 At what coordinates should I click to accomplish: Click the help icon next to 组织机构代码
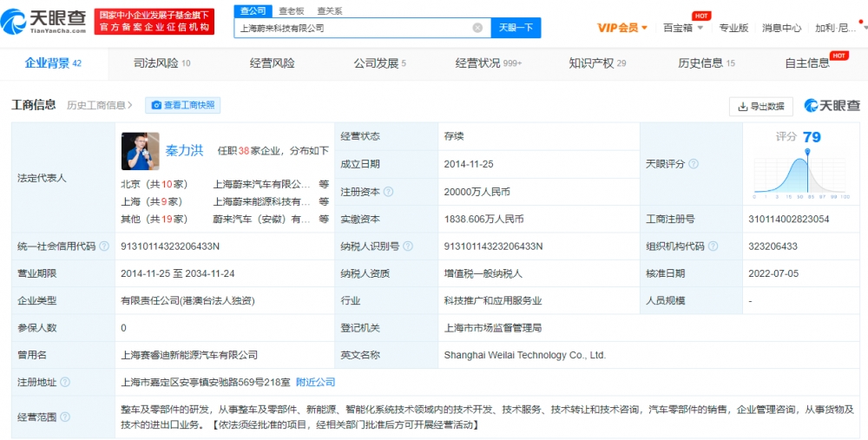tap(712, 246)
